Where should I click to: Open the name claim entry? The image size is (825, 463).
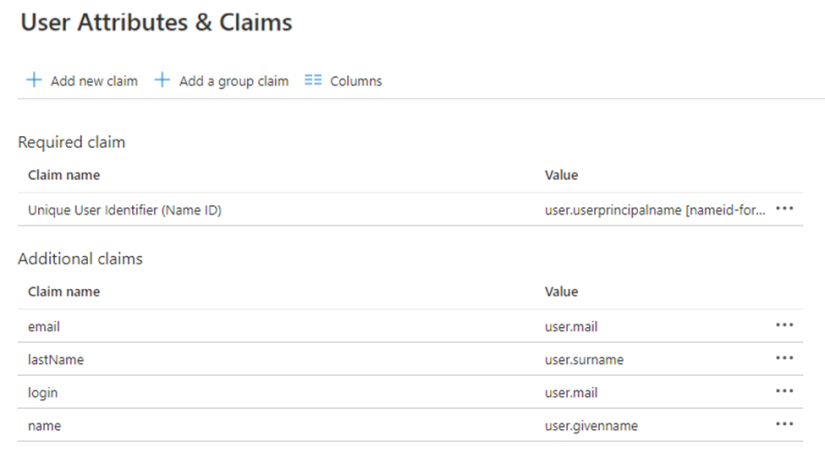[44, 426]
